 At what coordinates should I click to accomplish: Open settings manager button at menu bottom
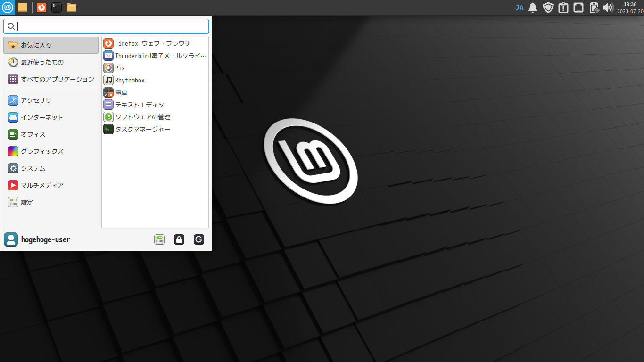(159, 239)
